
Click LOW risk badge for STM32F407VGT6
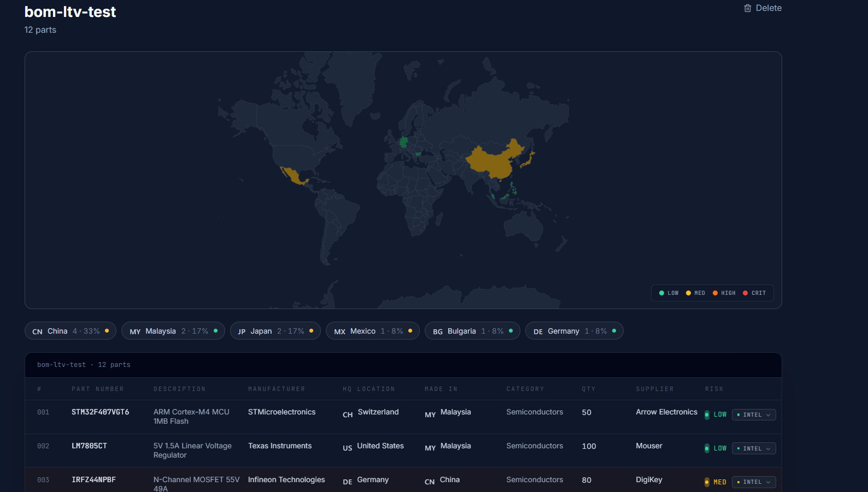(x=715, y=415)
